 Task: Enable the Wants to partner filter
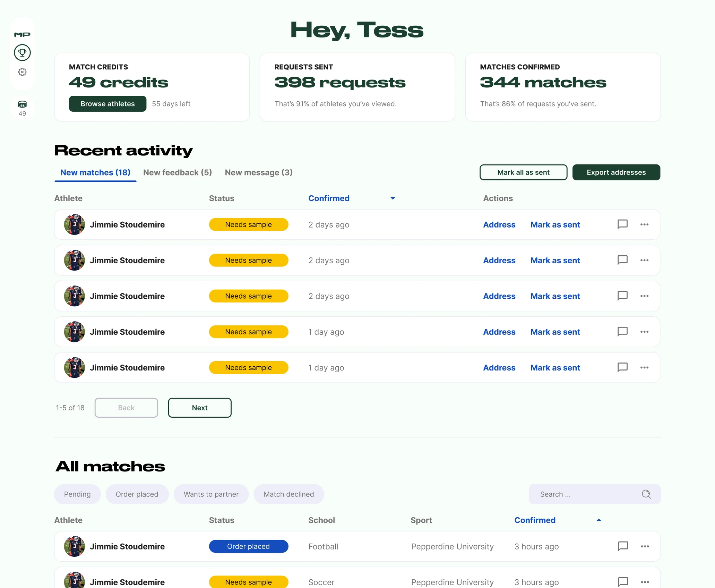click(211, 494)
